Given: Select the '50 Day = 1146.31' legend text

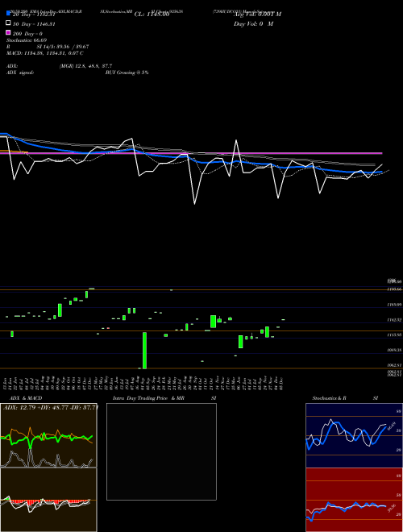Looking at the screenshot, I should point(34,24).
